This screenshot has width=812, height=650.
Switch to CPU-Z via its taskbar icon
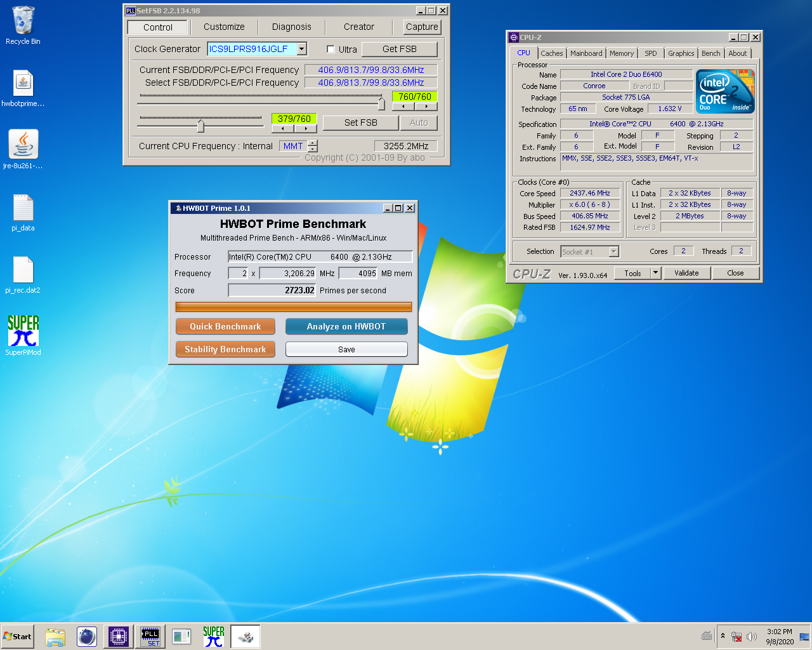119,637
